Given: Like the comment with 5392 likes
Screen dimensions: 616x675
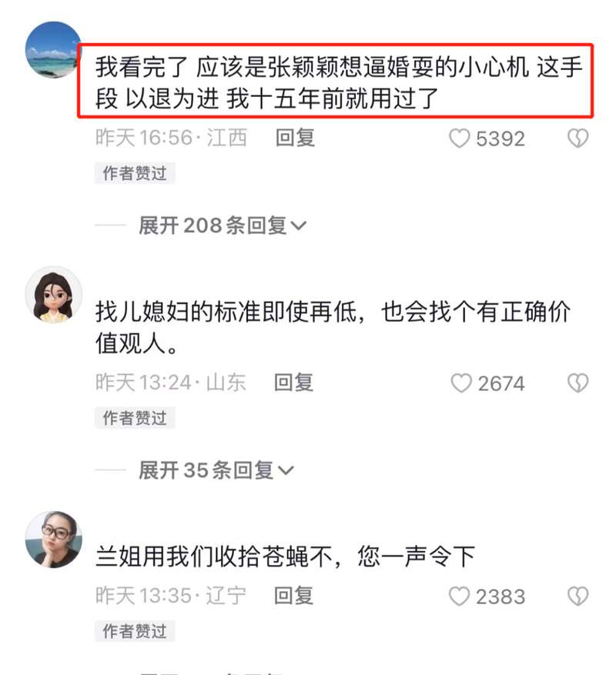Looking at the screenshot, I should coord(459,139).
